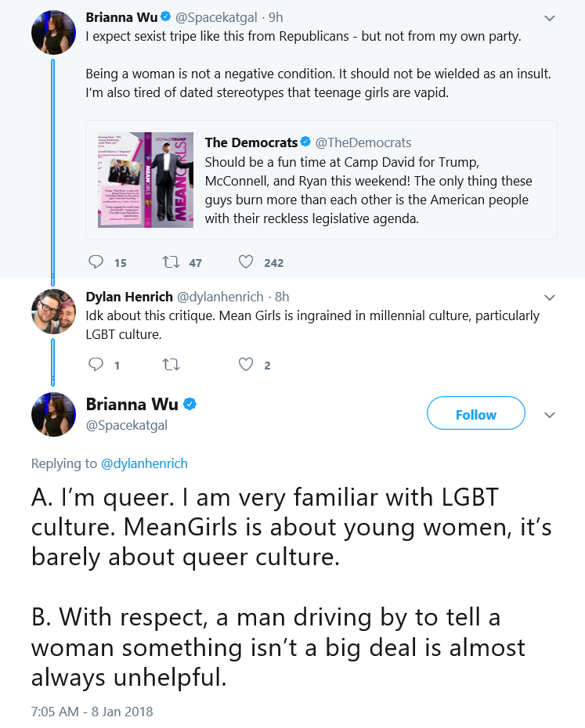Open Mean Girls image in quoted tweet
Viewport: 585px width, 728px height.
tap(146, 180)
